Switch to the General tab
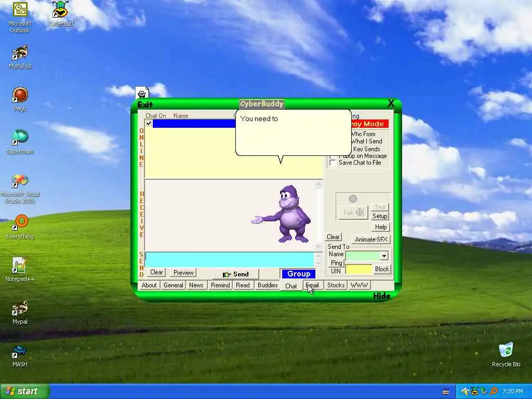Image resolution: width=532 pixels, height=399 pixels. [x=174, y=285]
